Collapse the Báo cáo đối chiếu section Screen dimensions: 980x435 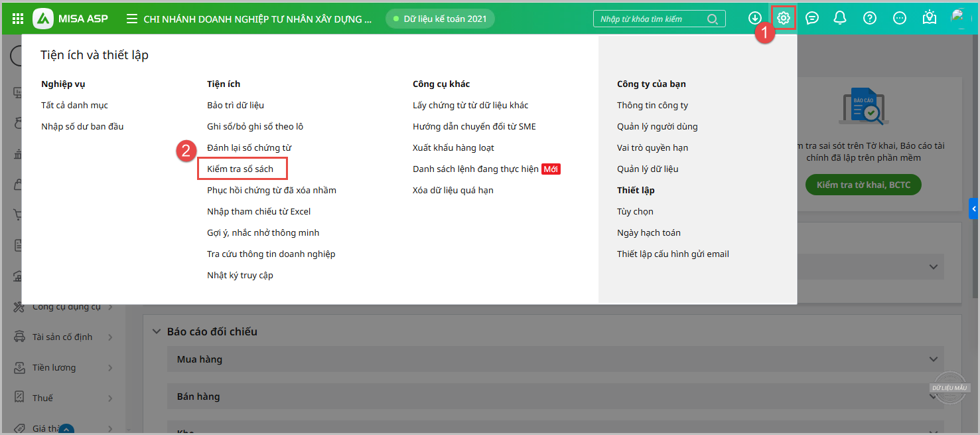157,331
